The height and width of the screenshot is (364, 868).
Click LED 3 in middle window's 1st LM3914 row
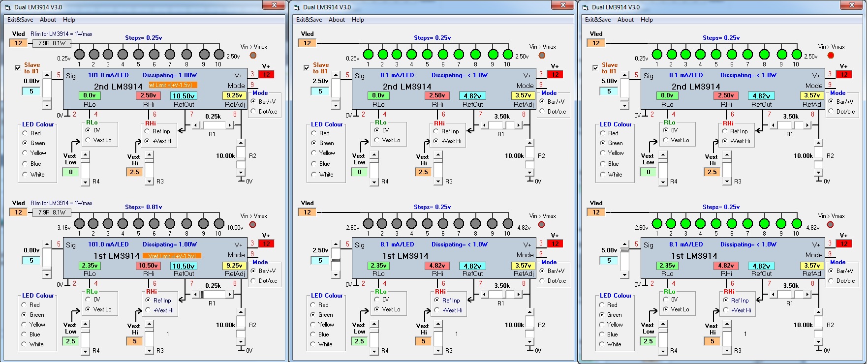click(x=397, y=223)
